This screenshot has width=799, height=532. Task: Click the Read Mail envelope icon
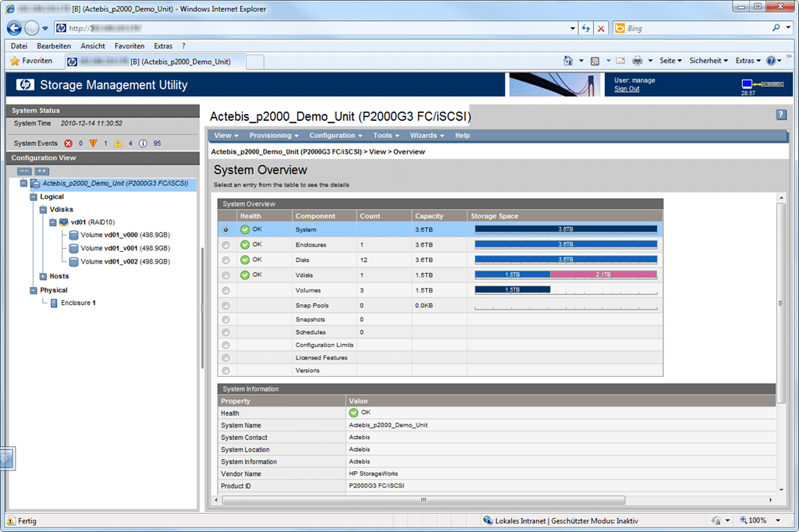pos(620,61)
